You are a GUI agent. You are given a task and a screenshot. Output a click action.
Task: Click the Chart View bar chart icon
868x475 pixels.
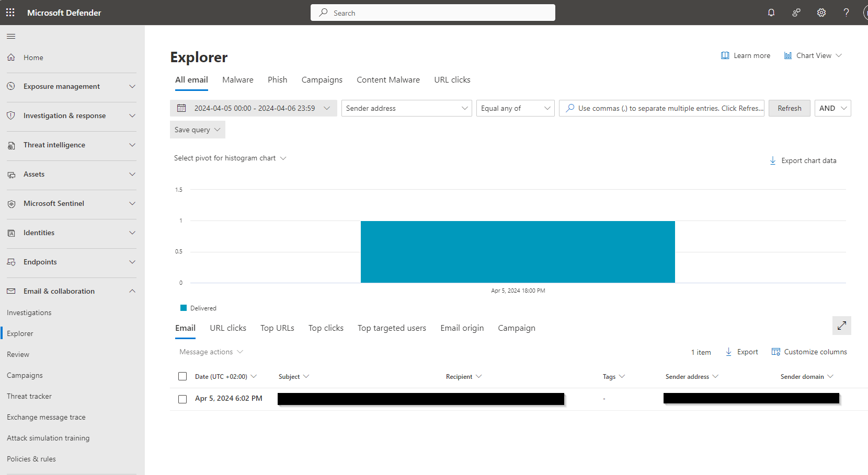tap(788, 55)
